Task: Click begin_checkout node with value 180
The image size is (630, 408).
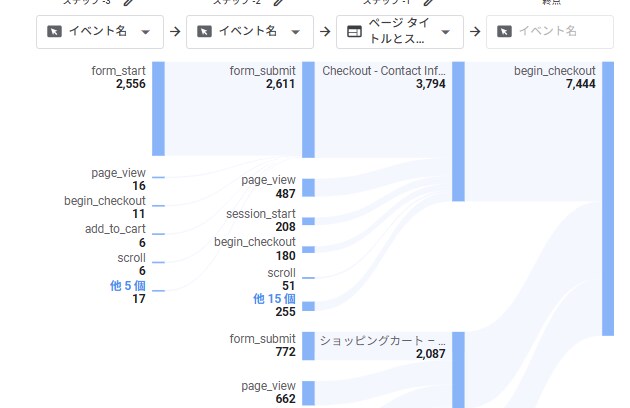Action: (308, 249)
